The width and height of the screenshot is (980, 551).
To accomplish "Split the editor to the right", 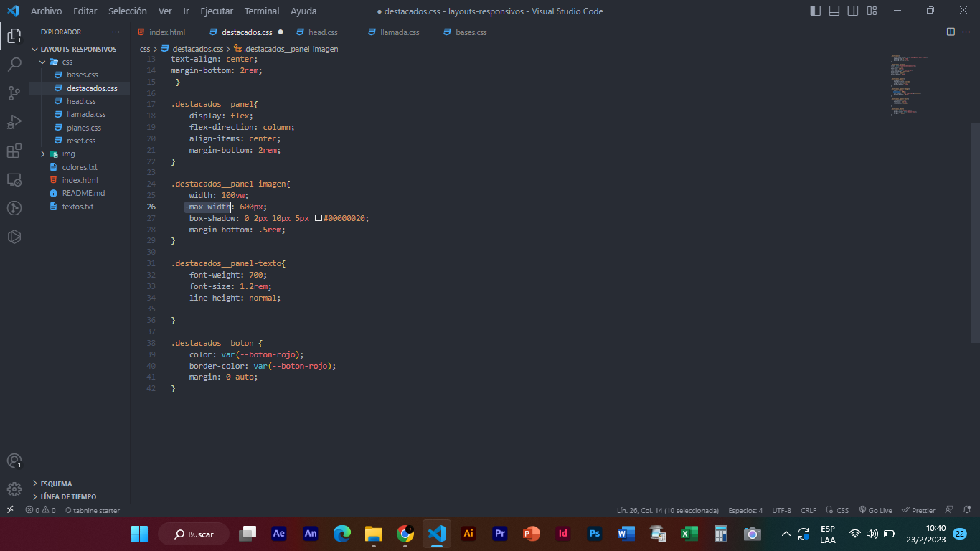I will tap(951, 32).
